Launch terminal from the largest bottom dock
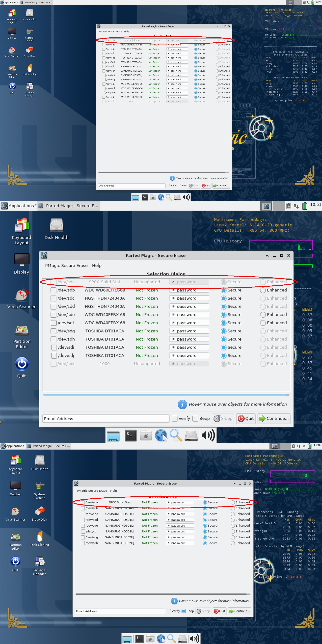Screen dimensions: 322x644 tap(131, 435)
